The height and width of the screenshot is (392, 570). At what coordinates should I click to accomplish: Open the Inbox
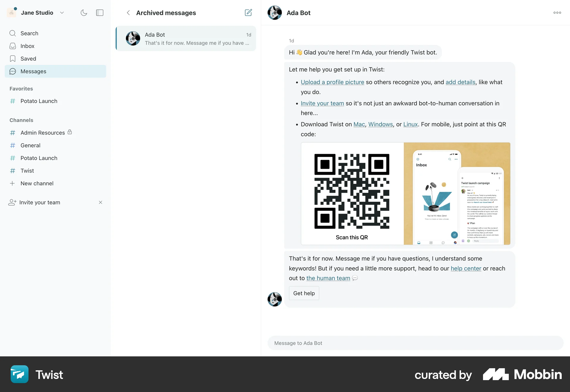coord(27,46)
